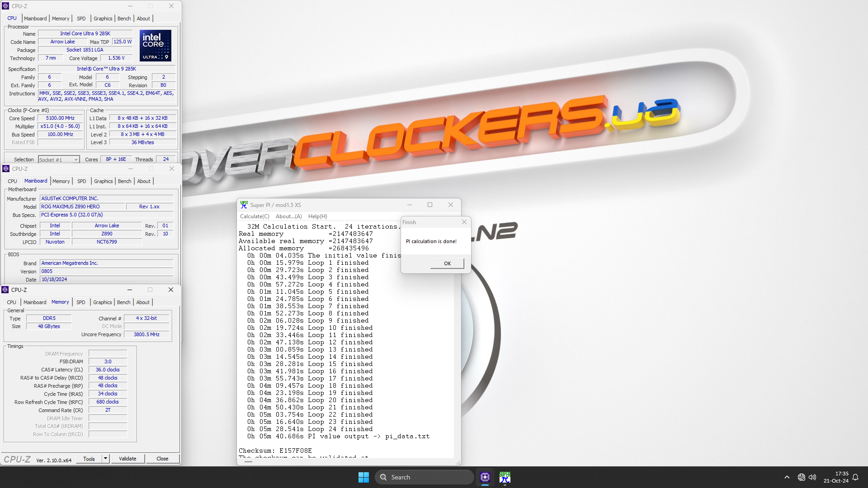Click BIOS version 0805 field
The width and height of the screenshot is (868, 488).
point(106,271)
